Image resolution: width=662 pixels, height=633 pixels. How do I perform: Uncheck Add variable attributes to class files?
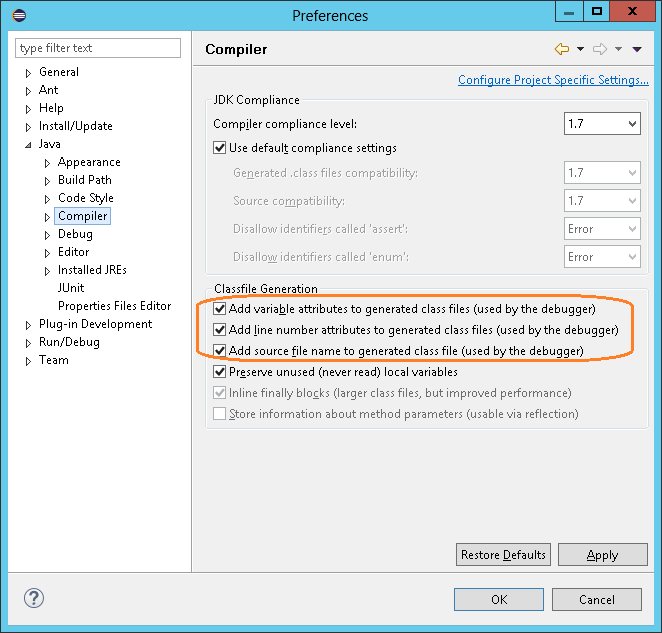pyautogui.click(x=220, y=309)
